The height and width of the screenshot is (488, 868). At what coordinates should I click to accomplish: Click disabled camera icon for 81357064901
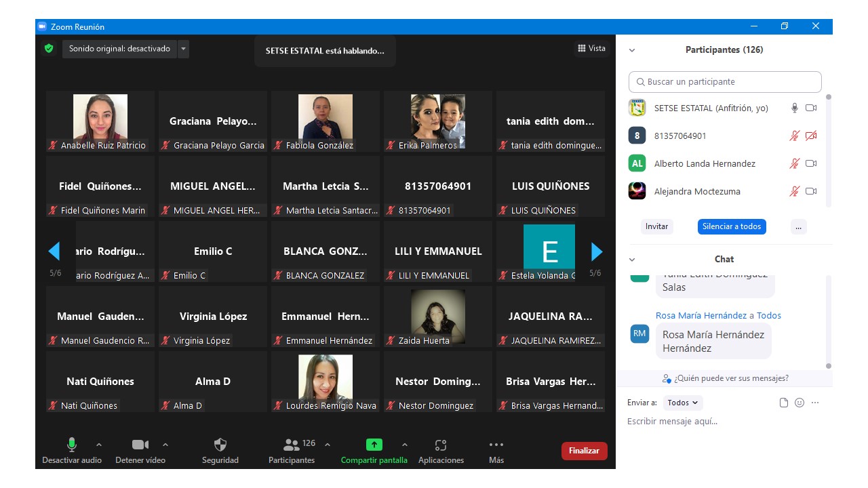811,136
